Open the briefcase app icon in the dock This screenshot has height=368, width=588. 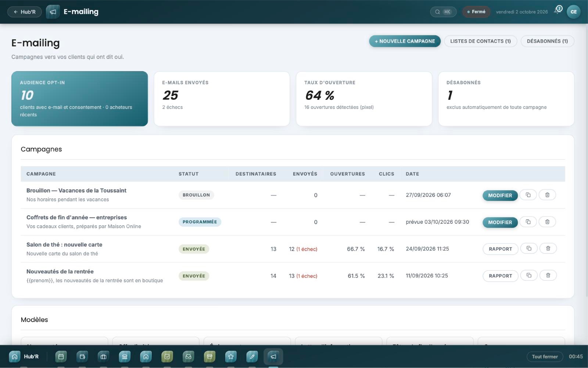tap(104, 357)
